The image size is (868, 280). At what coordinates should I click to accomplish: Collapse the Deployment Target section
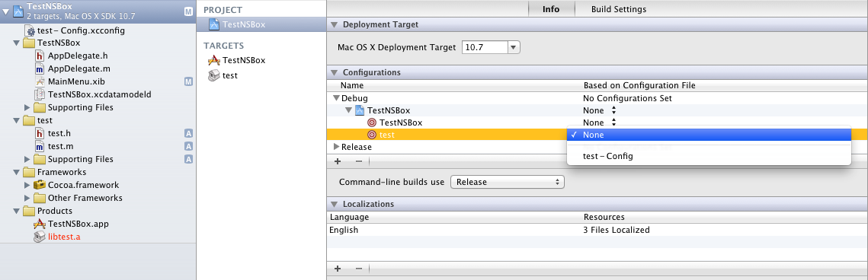click(x=334, y=25)
